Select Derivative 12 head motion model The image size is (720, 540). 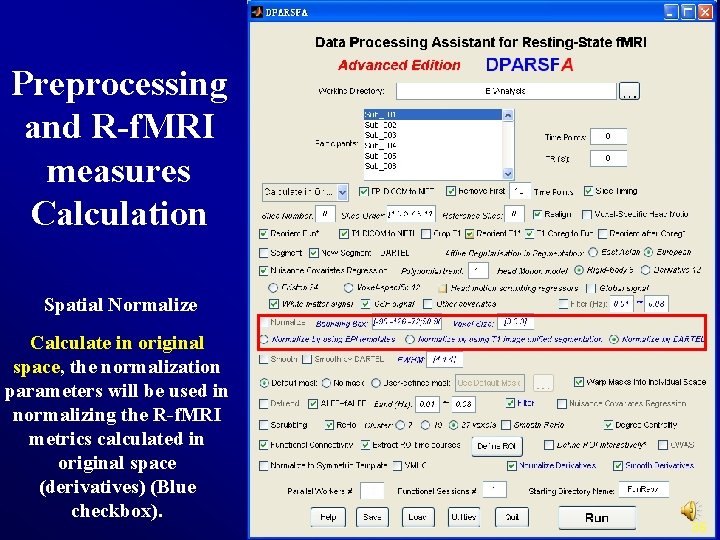pos(646,270)
